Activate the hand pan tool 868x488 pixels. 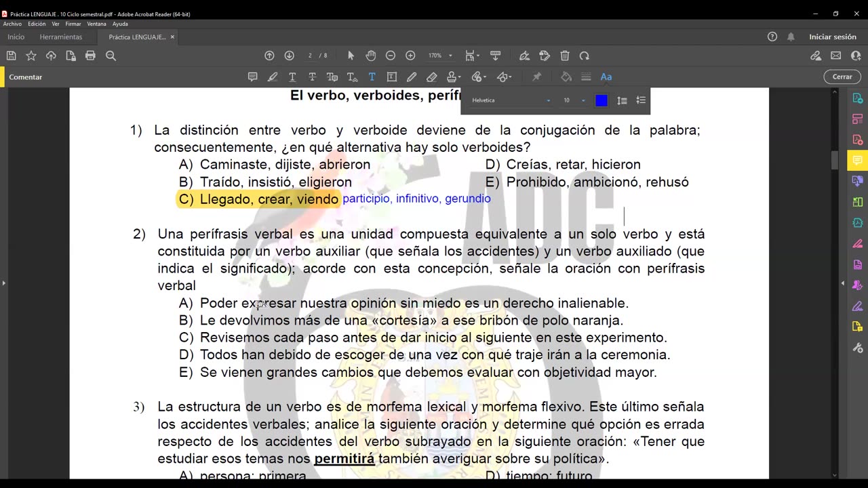click(x=370, y=56)
